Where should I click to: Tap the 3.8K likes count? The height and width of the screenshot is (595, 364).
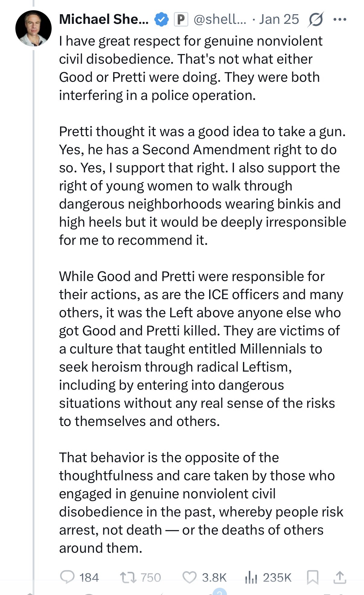(x=214, y=577)
